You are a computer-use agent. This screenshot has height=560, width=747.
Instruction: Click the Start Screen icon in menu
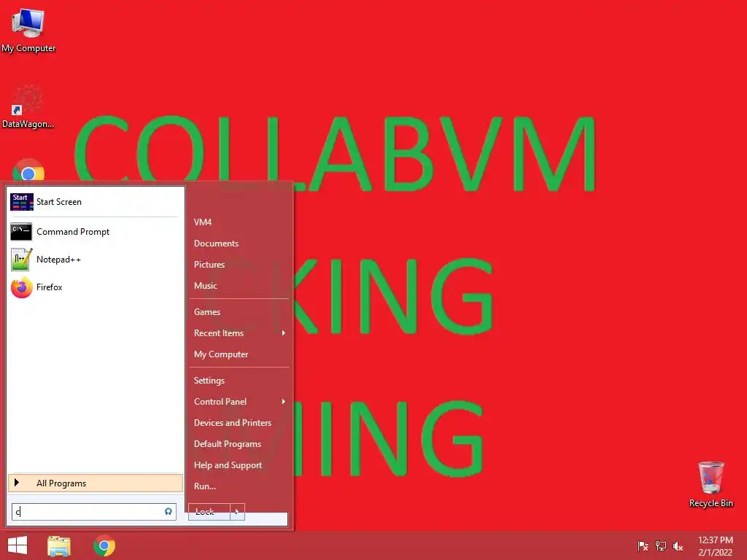point(21,202)
